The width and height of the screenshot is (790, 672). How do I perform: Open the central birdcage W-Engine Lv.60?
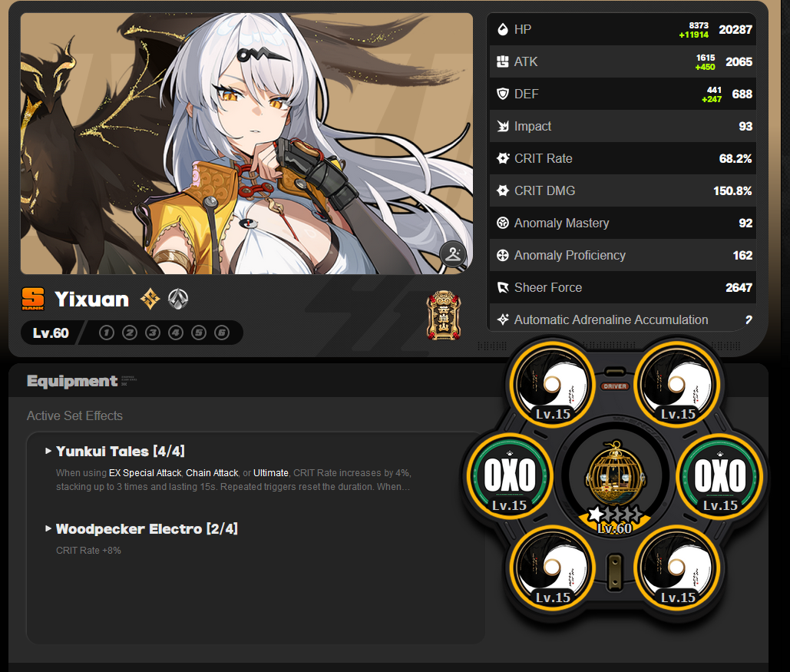[615, 476]
